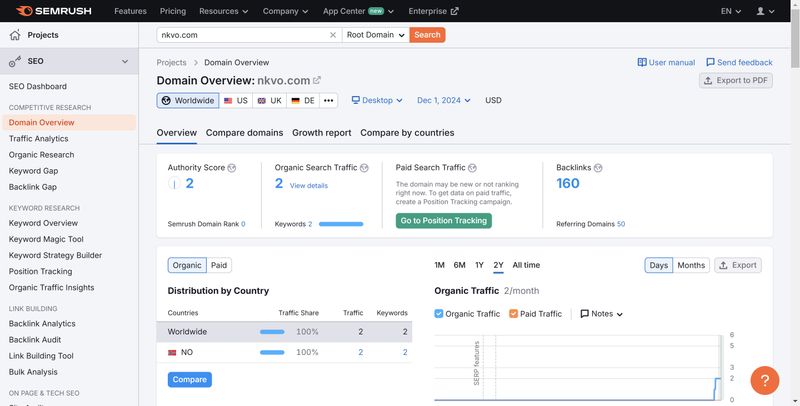Screen dimensions: 800x406
Task: Open Traffic Analytics in sidebar
Action: [x=38, y=139]
